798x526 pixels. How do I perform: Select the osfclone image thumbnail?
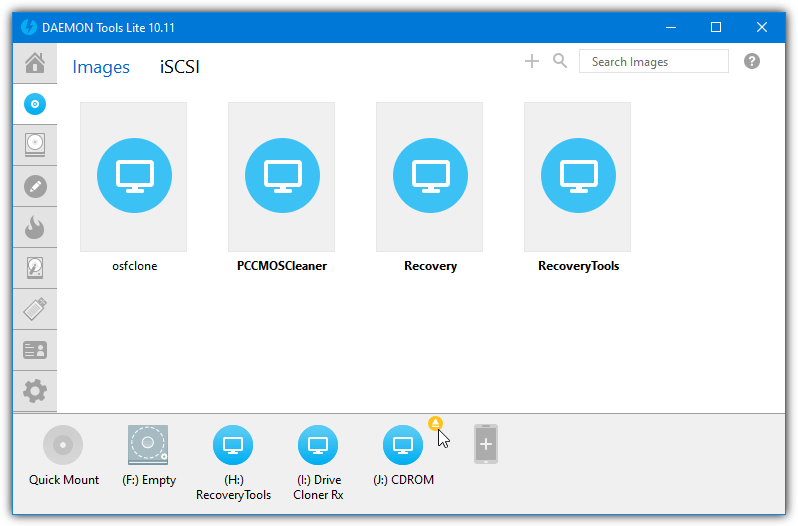pos(133,177)
